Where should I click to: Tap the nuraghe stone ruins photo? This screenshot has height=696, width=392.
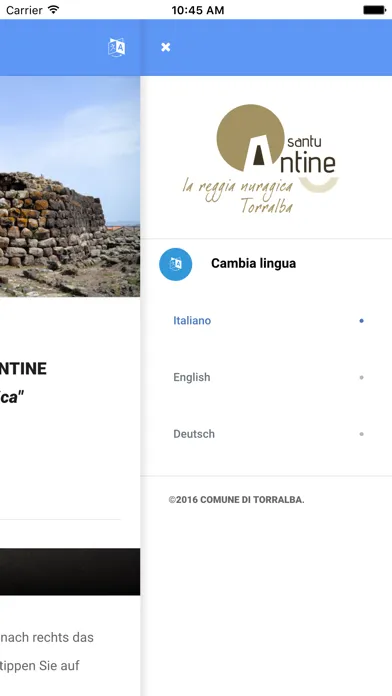click(70, 186)
